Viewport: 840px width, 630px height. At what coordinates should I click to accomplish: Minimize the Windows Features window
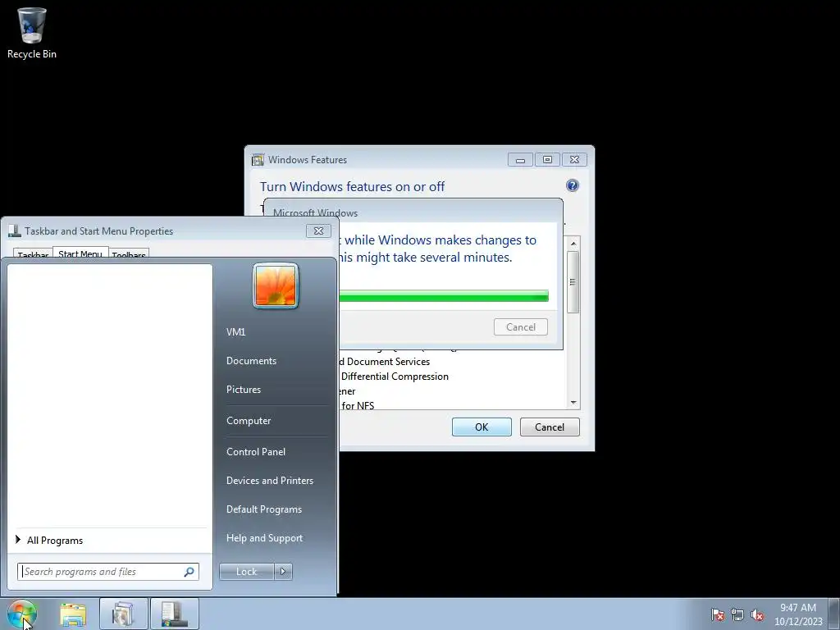click(x=520, y=160)
